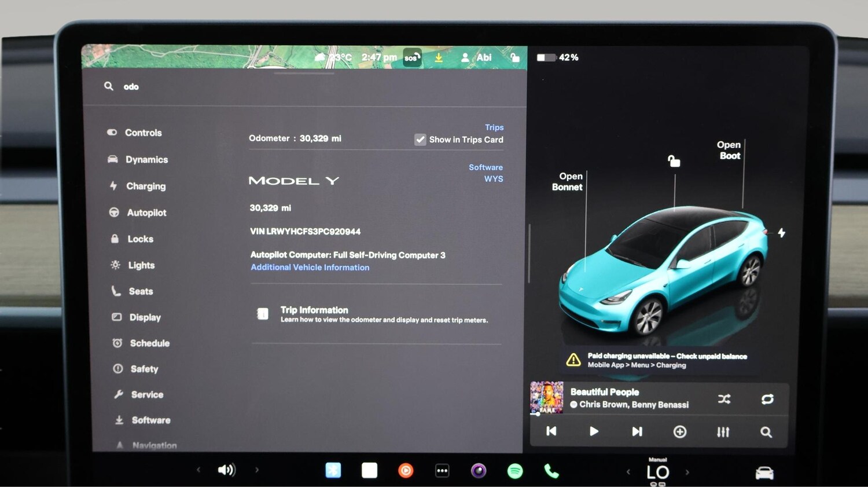Select Seats in the sidebar
Image resolution: width=868 pixels, height=487 pixels.
click(x=133, y=291)
